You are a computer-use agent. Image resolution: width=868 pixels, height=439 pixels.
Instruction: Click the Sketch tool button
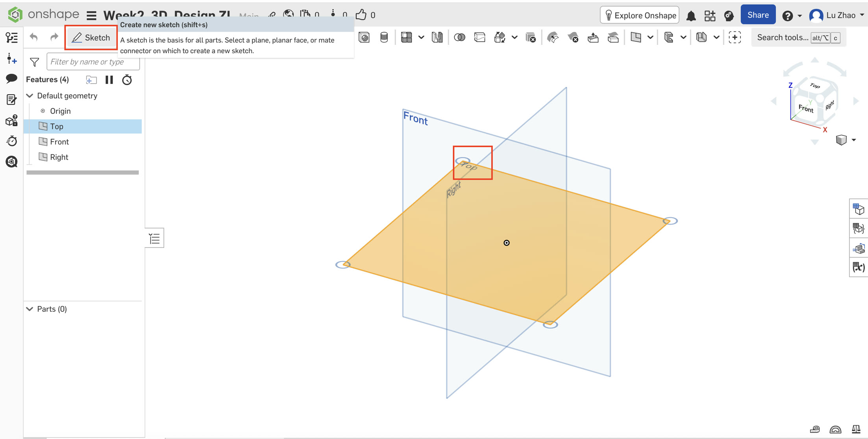(x=91, y=37)
